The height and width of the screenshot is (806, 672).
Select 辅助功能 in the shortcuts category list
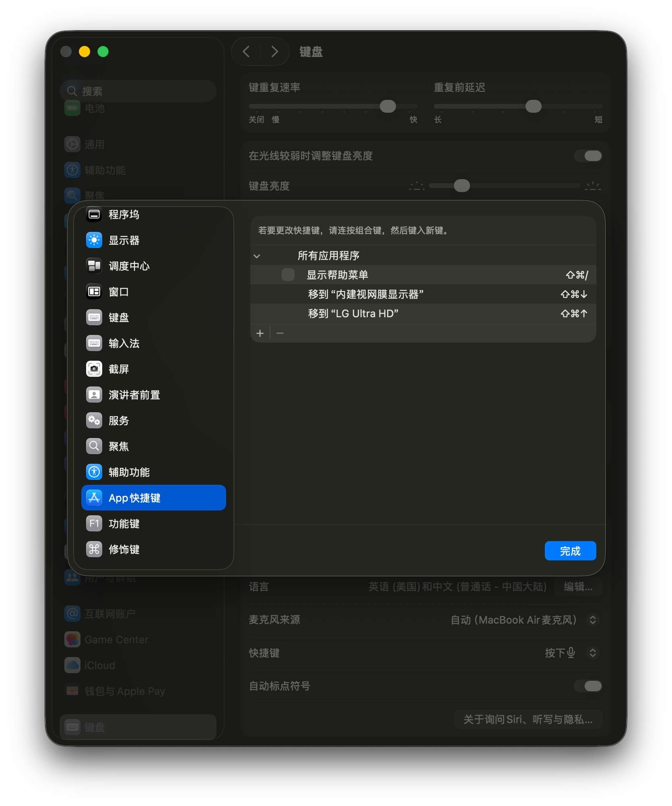click(129, 472)
